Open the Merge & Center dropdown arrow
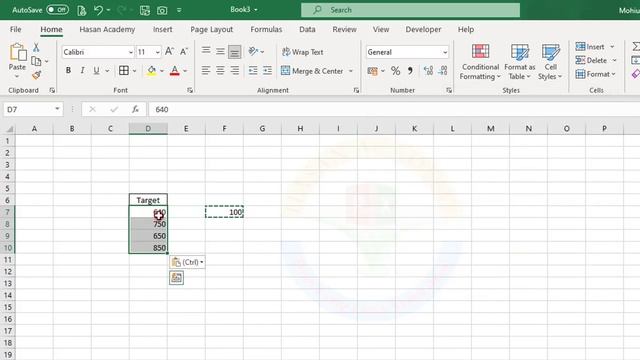 coord(351,71)
